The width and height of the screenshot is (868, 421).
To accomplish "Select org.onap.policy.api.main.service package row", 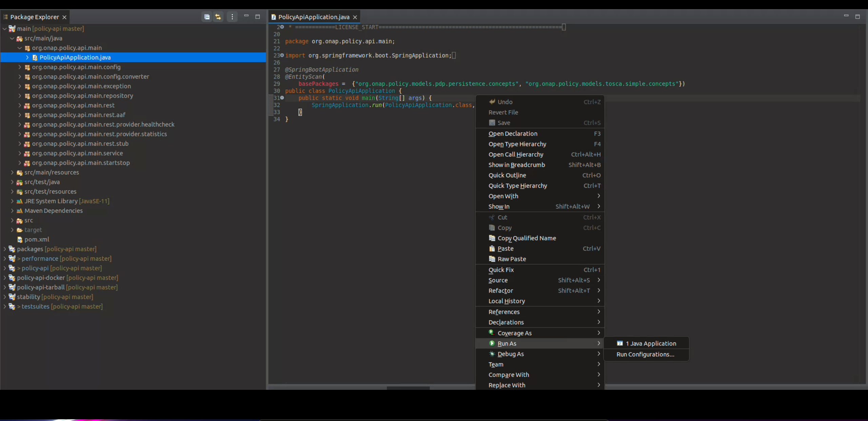I will click(133, 153).
